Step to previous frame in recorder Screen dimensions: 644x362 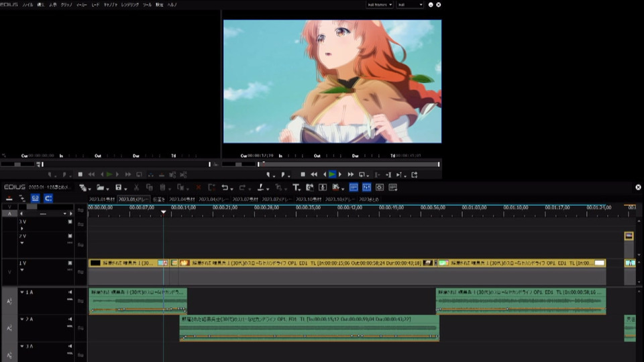point(325,175)
